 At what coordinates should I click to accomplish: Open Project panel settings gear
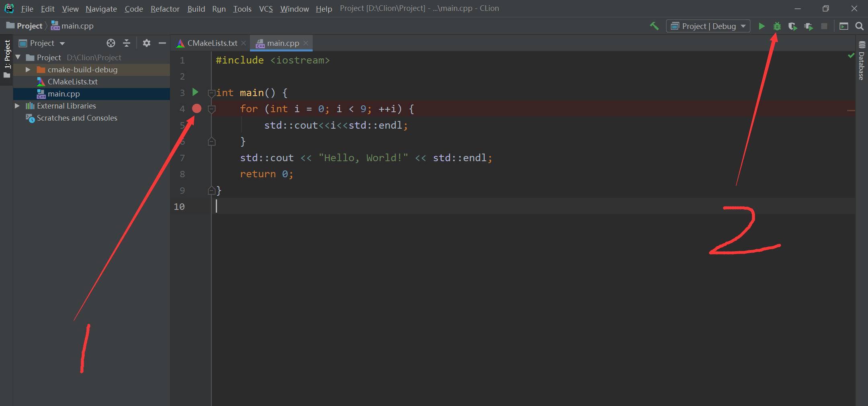147,43
